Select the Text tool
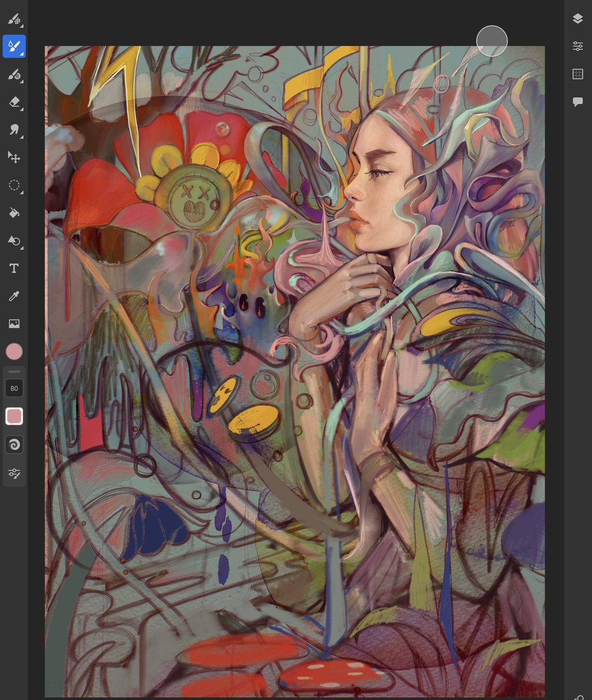The width and height of the screenshot is (592, 700). (x=14, y=268)
